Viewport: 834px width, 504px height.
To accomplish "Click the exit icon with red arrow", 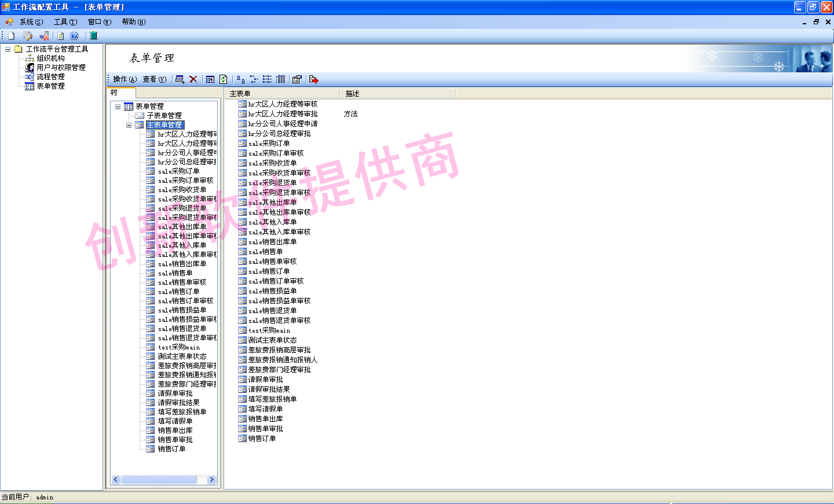I will 313,79.
